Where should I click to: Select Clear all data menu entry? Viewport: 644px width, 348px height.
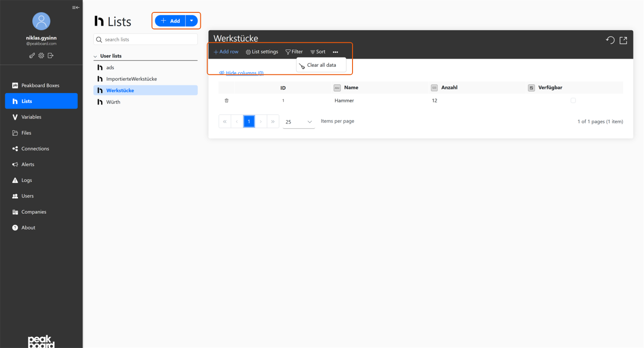click(x=321, y=65)
